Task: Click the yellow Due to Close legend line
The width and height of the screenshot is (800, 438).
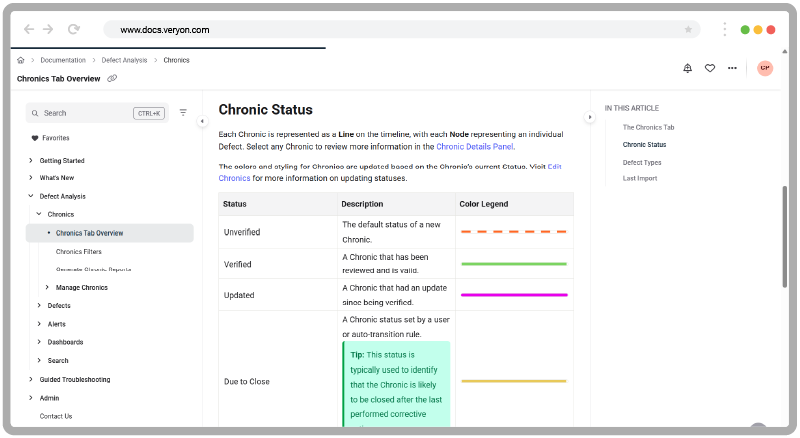Action: tap(514, 381)
